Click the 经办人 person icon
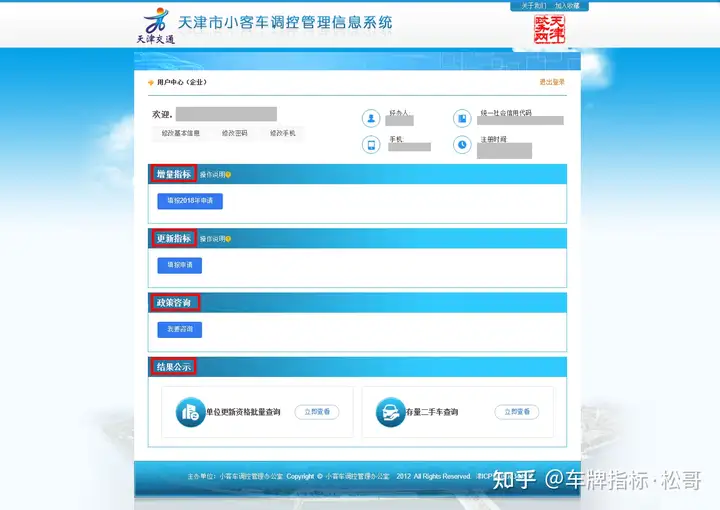This screenshot has height=510, width=720. [371, 118]
